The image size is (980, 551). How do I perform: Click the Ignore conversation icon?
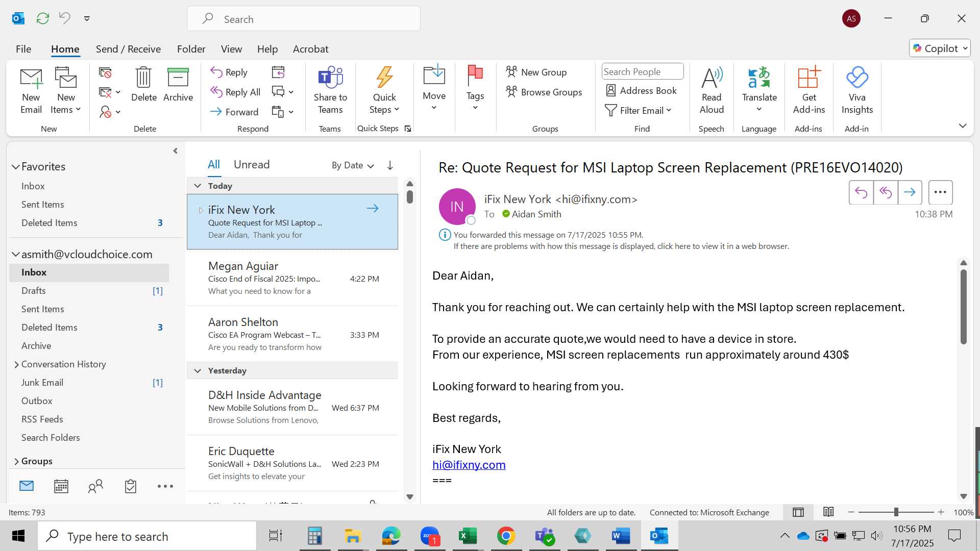[x=105, y=73]
